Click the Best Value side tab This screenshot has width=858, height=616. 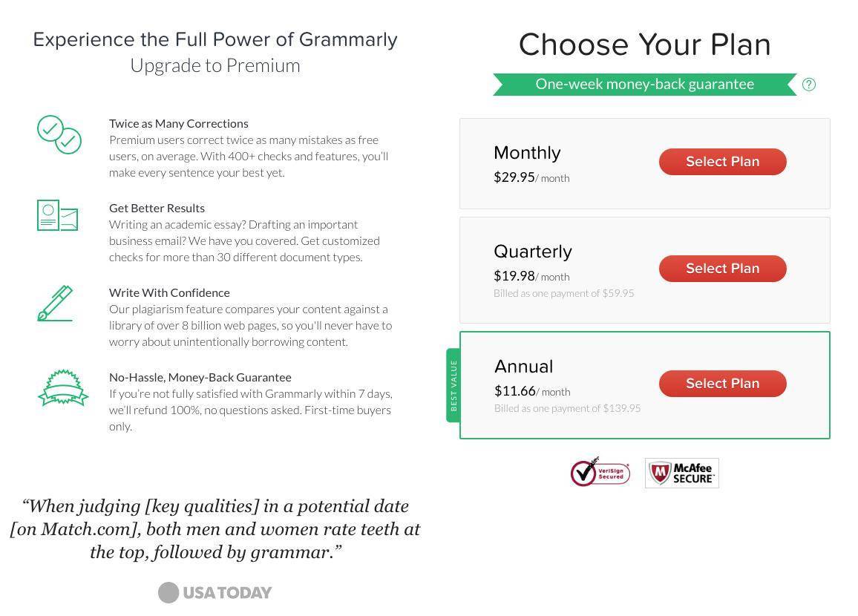click(x=453, y=385)
